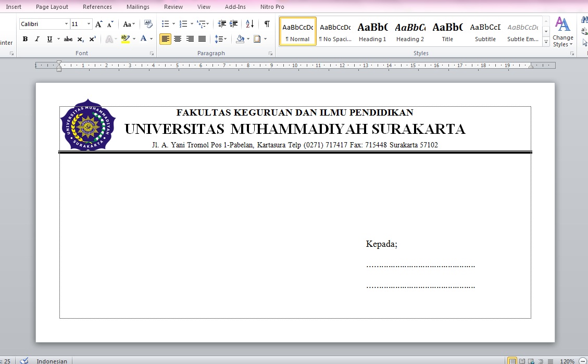Viewport: 588px width, 364px height.
Task: Apply Heading 1 style
Action: tap(372, 31)
